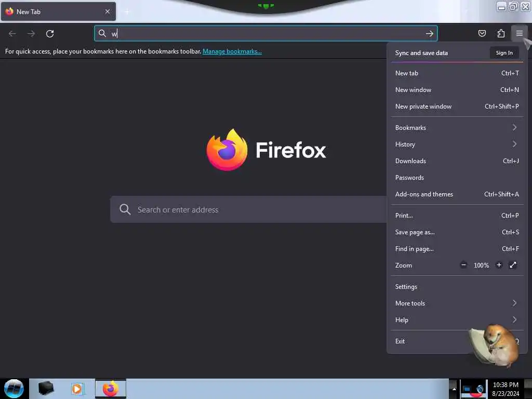532x399 pixels.
Task: Close the New Tab tab
Action: (108, 11)
